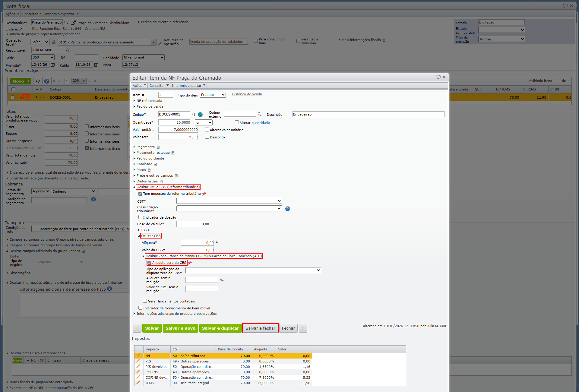Open Consultar menu in Editar item dialog

click(159, 86)
